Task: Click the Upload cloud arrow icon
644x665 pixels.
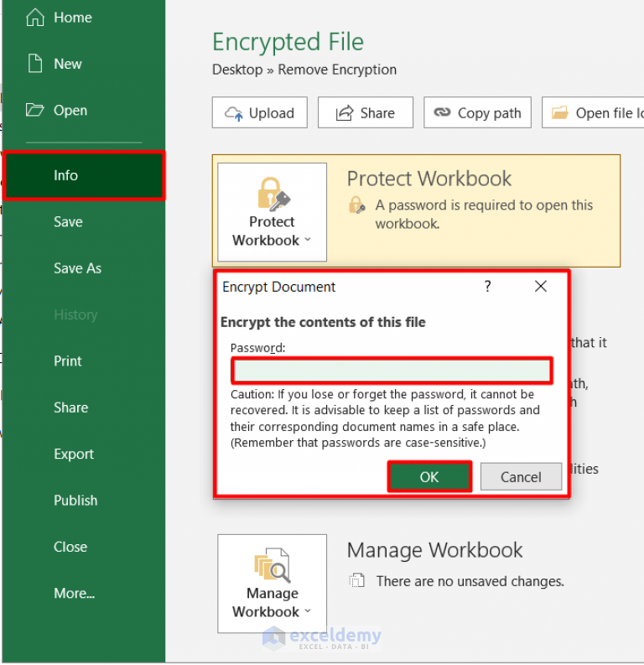Action: click(x=234, y=113)
